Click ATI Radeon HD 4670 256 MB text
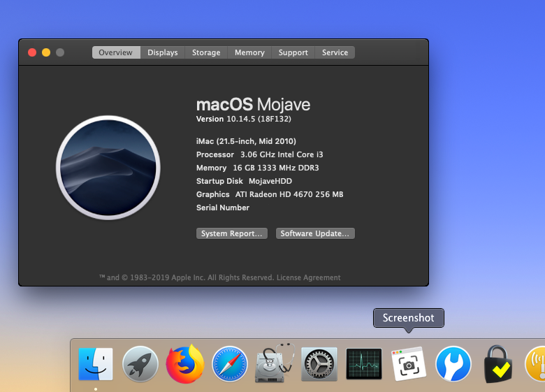 289,194
